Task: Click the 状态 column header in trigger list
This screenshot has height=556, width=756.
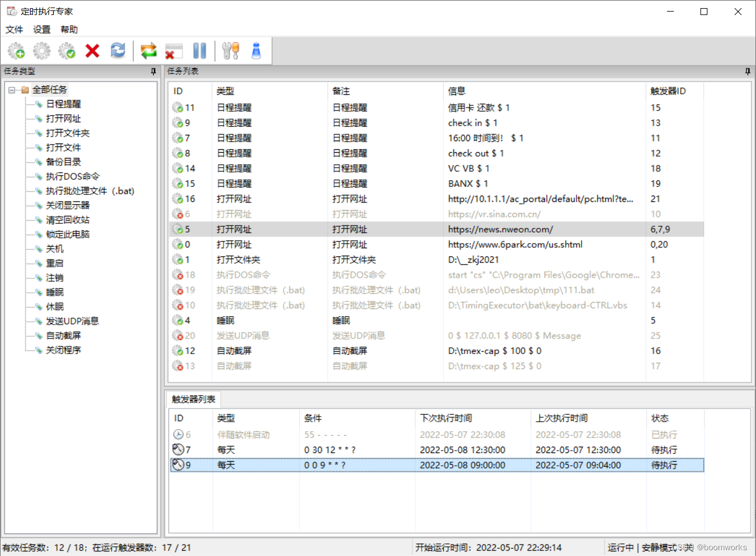Action: (676, 418)
